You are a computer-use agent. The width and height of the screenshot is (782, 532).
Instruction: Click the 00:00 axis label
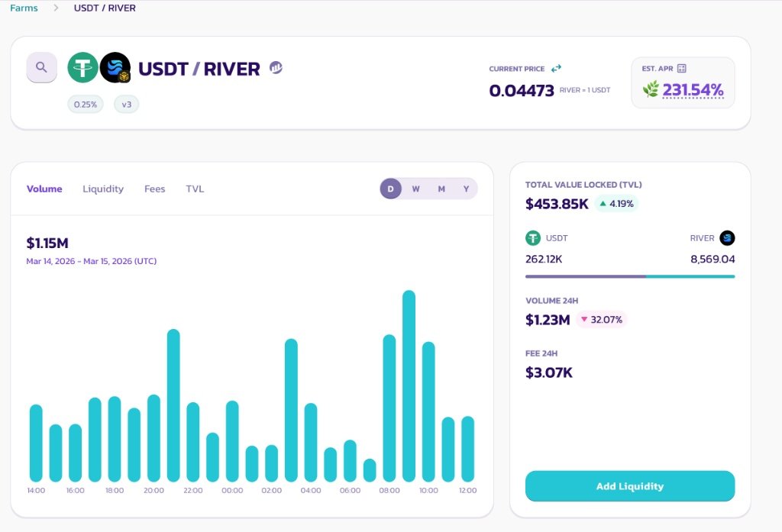(232, 490)
